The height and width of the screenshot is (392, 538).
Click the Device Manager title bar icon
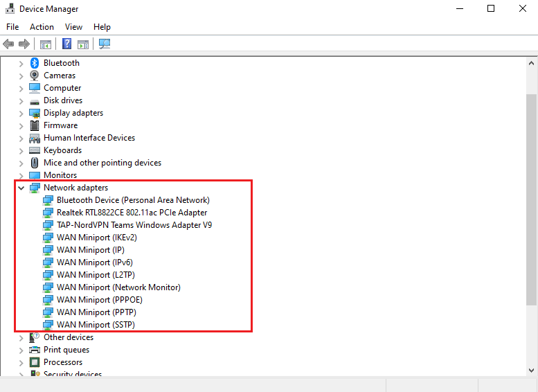10,8
